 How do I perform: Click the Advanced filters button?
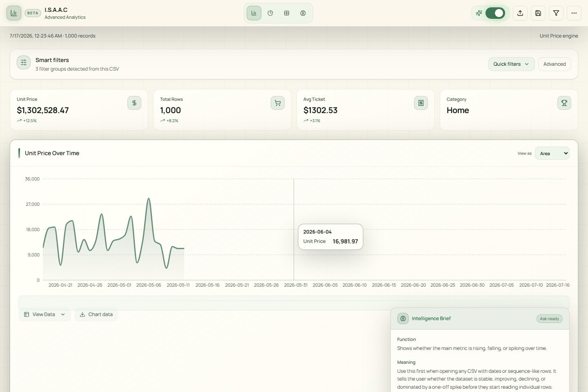tap(555, 64)
